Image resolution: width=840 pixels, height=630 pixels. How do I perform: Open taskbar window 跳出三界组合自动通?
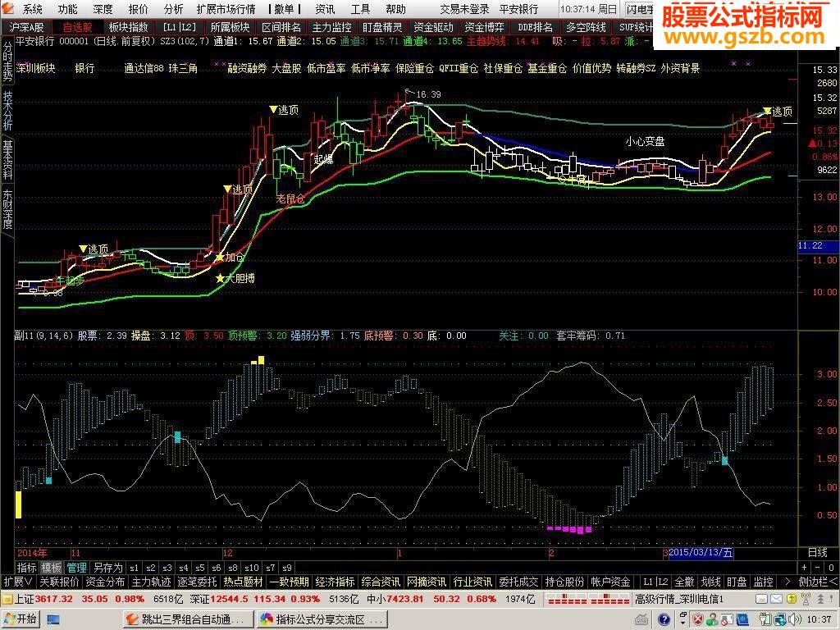pos(188,620)
